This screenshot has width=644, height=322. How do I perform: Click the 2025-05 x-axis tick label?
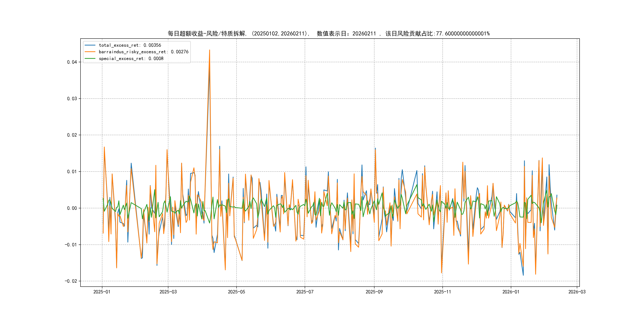pyautogui.click(x=236, y=292)
